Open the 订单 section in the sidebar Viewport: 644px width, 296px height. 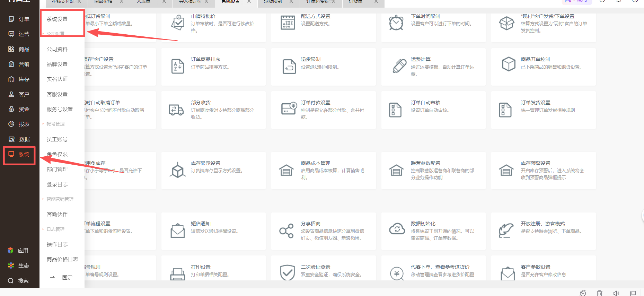(x=19, y=19)
